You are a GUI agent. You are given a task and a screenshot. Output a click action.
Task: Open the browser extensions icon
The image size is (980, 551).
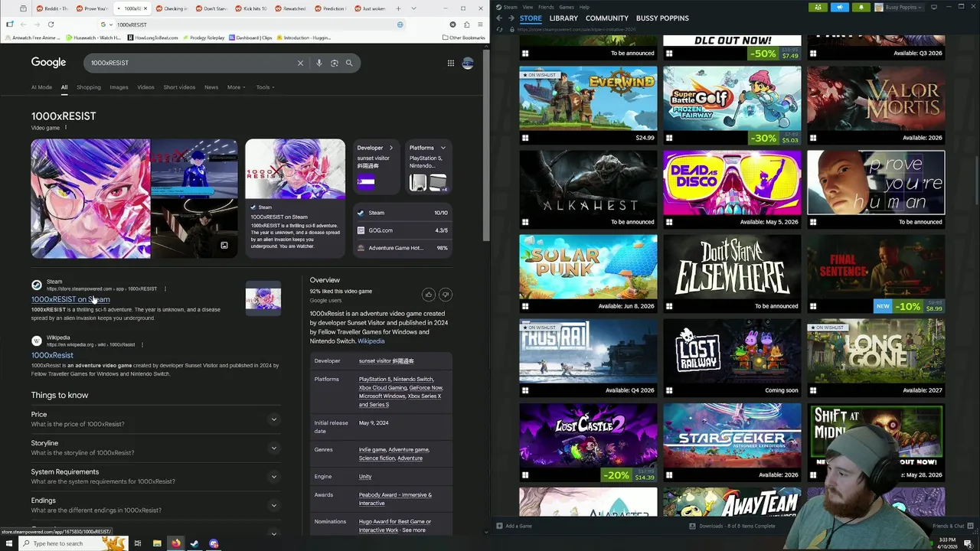467,24
